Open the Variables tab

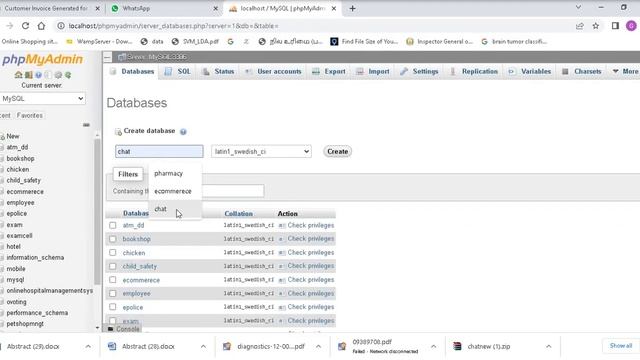point(530,71)
